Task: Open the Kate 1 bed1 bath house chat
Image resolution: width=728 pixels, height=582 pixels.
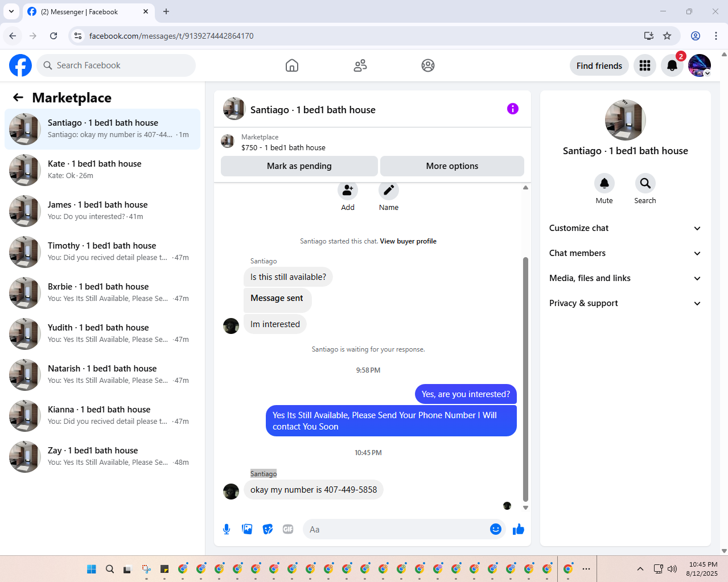Action: click(102, 170)
